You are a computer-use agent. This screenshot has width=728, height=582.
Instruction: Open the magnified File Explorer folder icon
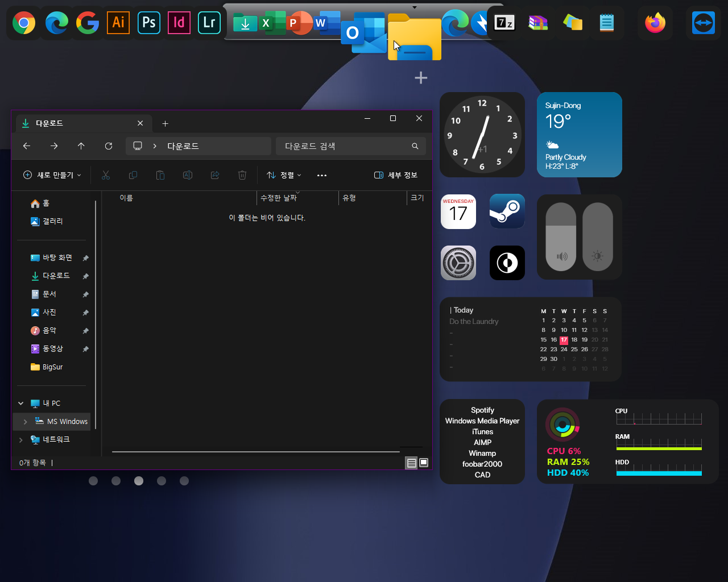click(x=415, y=38)
